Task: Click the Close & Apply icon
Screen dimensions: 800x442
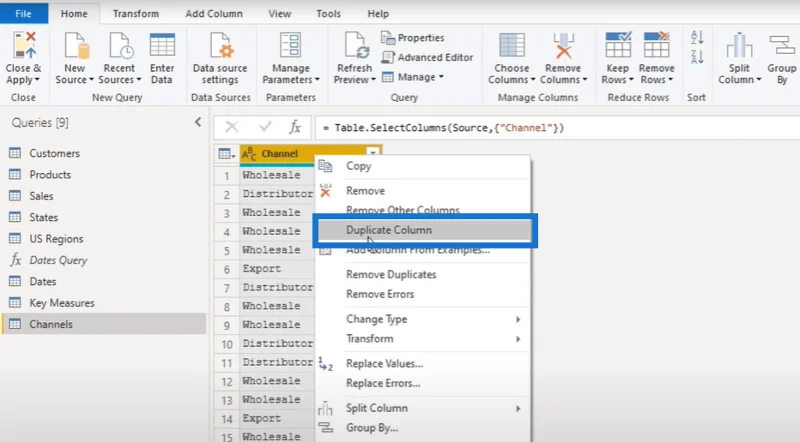Action: [x=24, y=45]
